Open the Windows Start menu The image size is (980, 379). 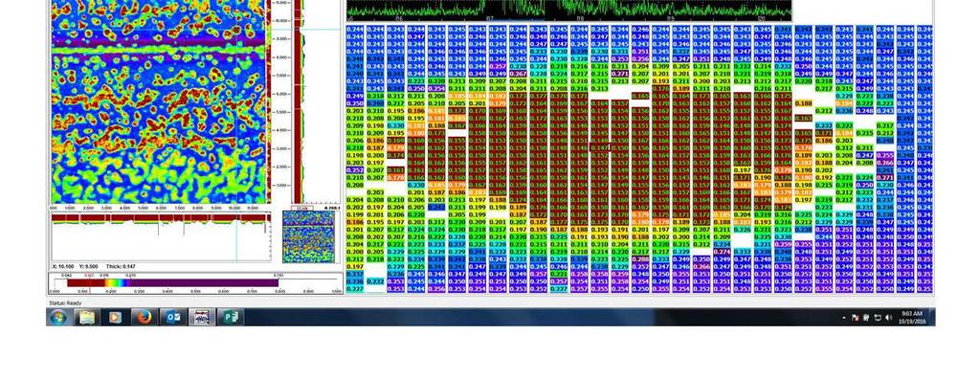click(58, 317)
